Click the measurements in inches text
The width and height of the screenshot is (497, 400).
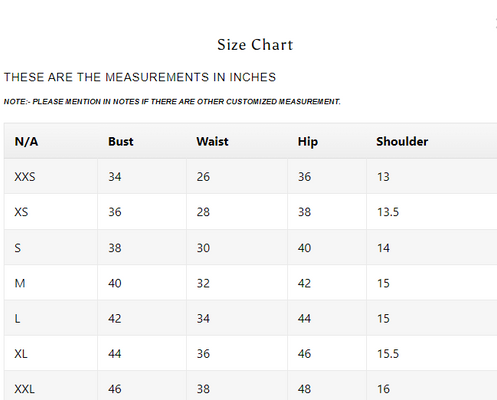(x=140, y=77)
